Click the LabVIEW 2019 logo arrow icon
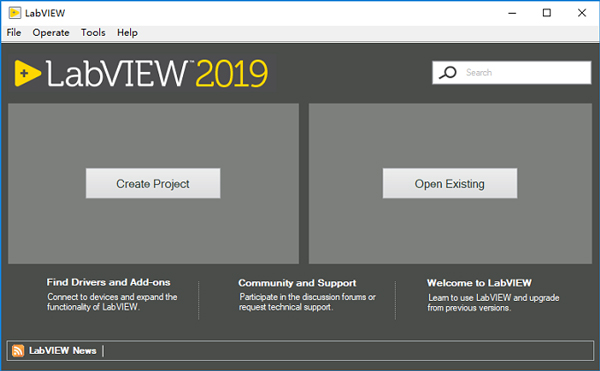600x371 pixels. [27, 73]
